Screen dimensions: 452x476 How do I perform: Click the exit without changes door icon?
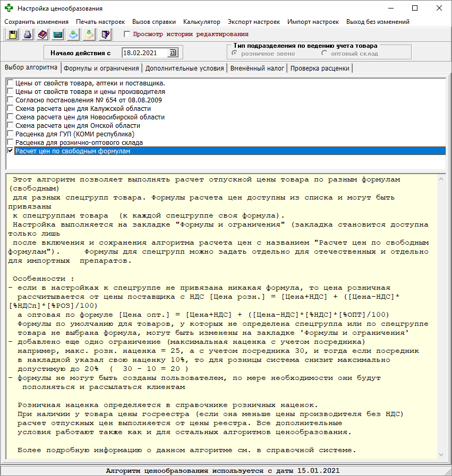(x=105, y=34)
